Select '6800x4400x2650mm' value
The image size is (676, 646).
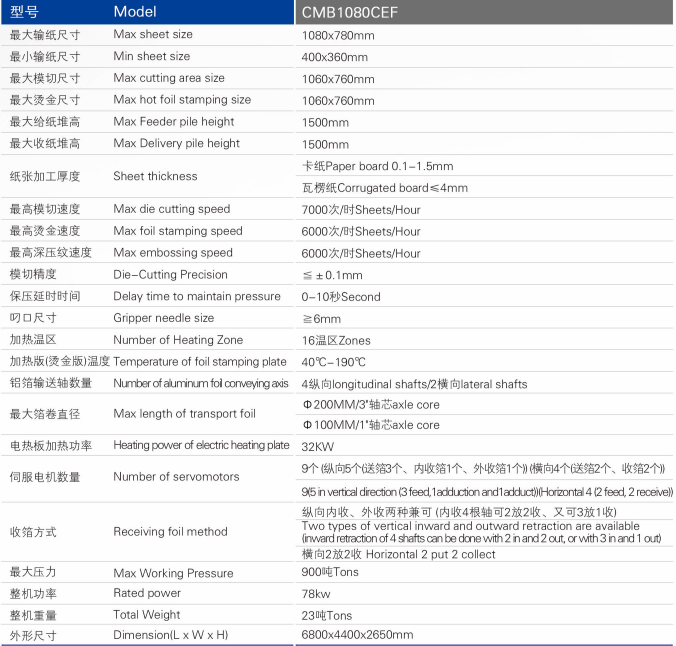tap(357, 635)
